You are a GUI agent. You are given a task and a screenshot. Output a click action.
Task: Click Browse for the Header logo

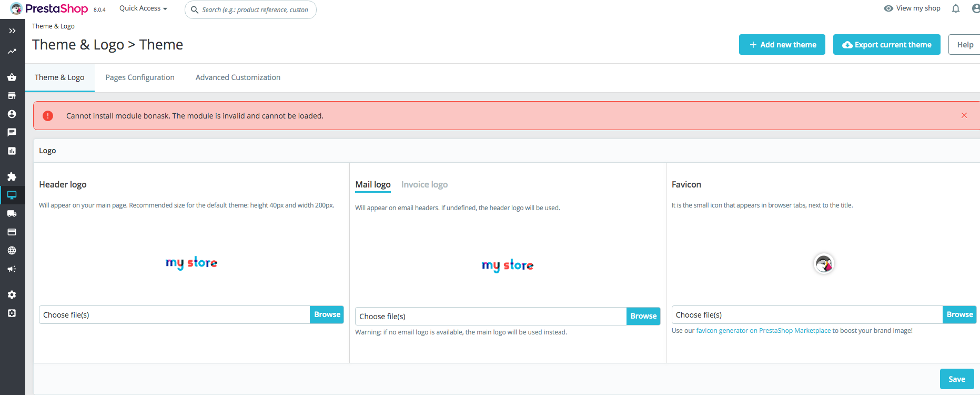[x=327, y=314]
